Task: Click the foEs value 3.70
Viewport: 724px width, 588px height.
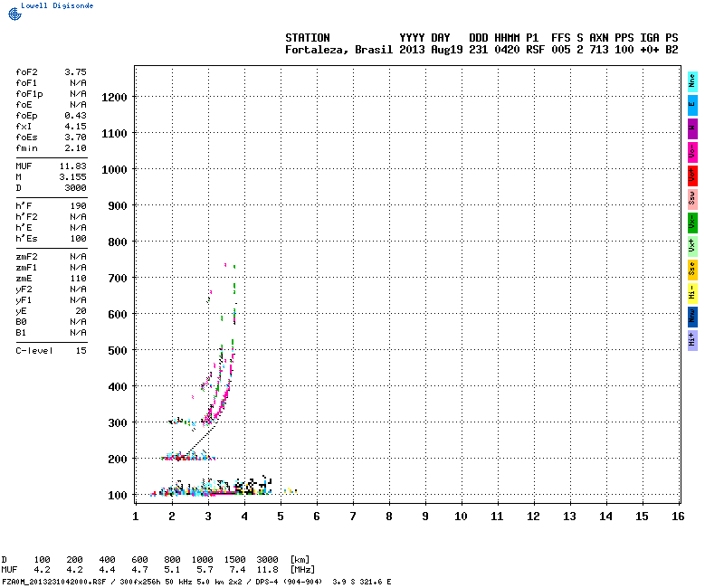Action: click(75, 138)
